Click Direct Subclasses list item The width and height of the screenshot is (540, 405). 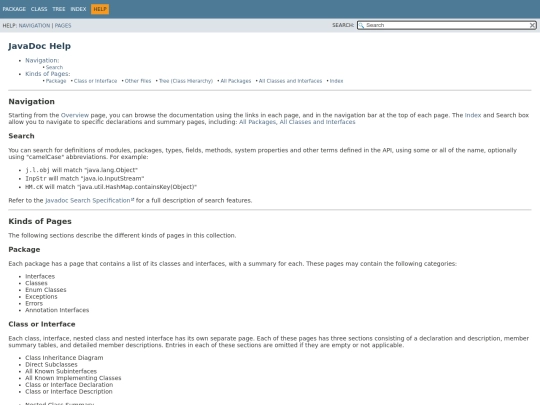[x=51, y=364]
